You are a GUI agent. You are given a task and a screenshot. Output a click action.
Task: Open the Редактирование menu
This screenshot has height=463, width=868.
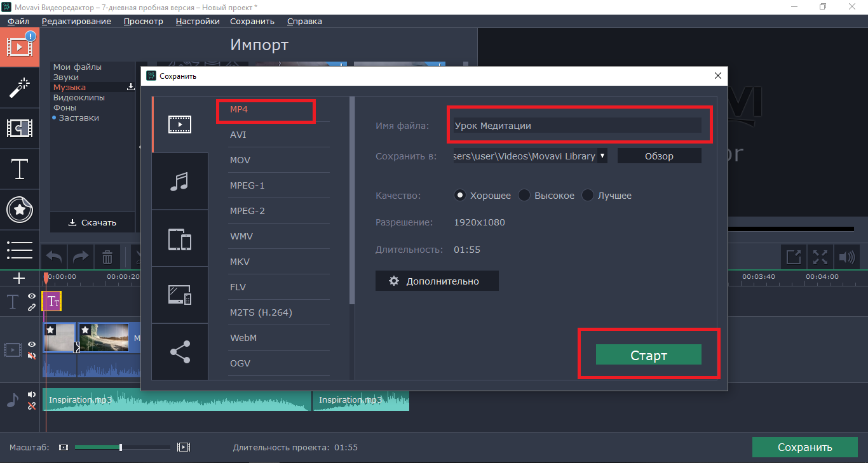pyautogui.click(x=76, y=21)
